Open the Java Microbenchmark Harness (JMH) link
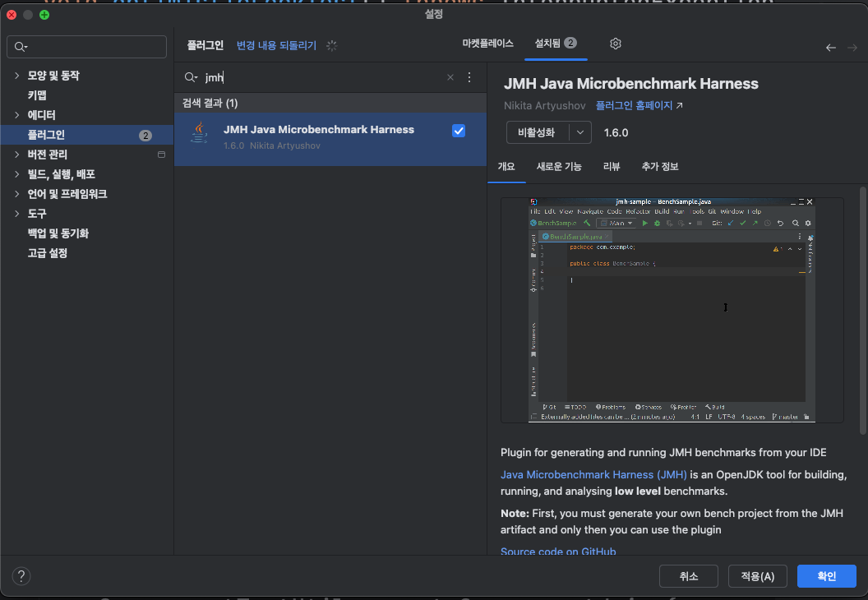Screen dimensions: 868x600 pyautogui.click(x=593, y=474)
